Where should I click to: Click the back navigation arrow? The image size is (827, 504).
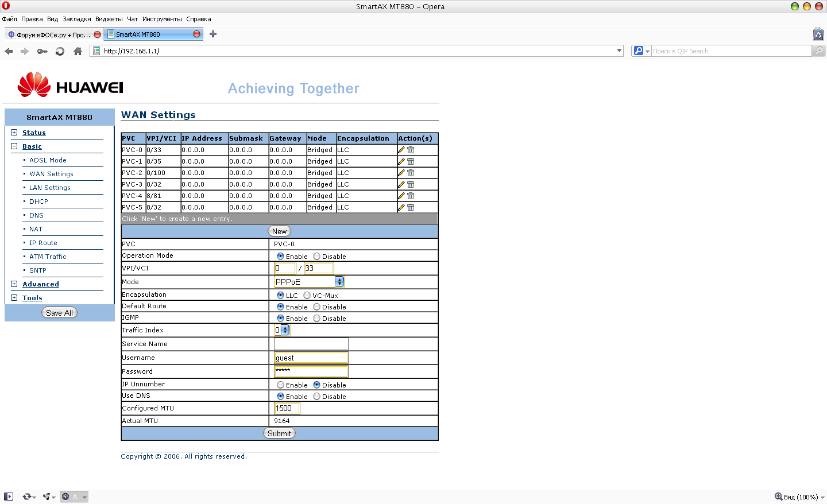coord(9,51)
